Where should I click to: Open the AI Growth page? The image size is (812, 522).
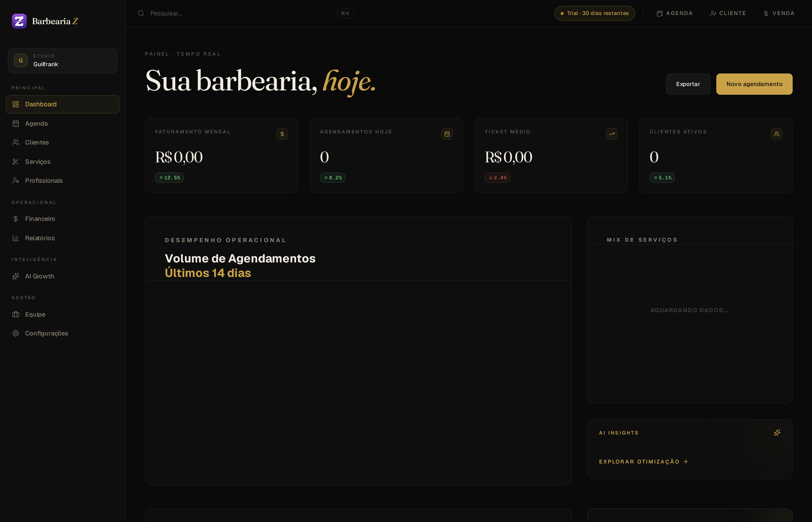tap(63, 276)
